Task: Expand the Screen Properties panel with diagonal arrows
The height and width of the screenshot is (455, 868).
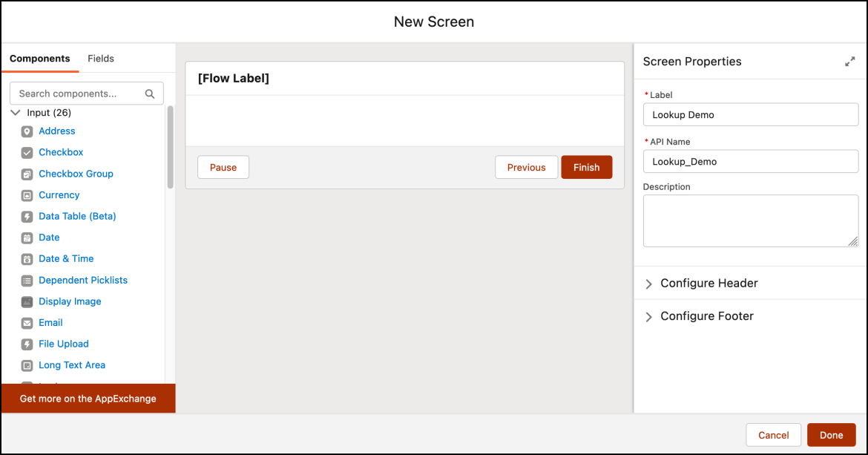Action: click(849, 62)
